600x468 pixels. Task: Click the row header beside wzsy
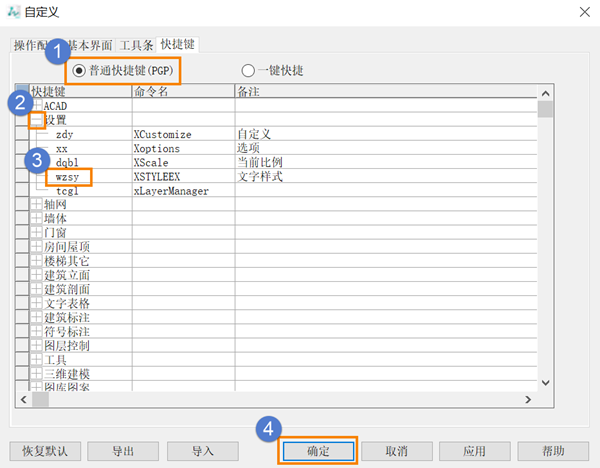(22, 177)
